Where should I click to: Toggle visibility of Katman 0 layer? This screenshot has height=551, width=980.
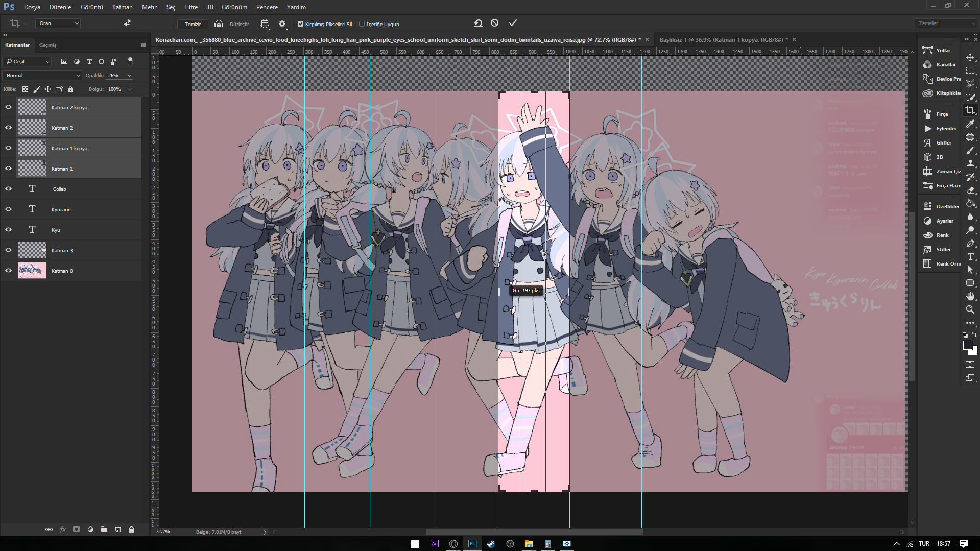[8, 271]
